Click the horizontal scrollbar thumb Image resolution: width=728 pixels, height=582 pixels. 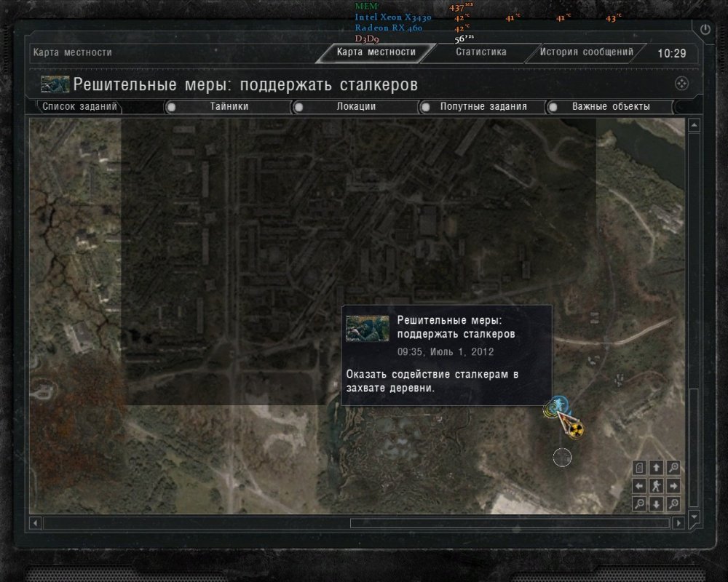[x=510, y=523]
